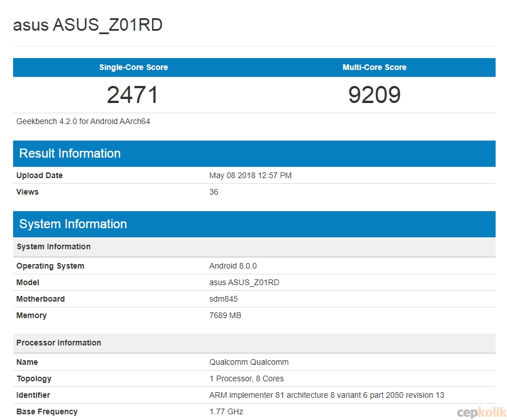Image resolution: width=507 pixels, height=420 pixels.
Task: Click the date May 08 2018 12:57 PM
Action: pos(250,175)
